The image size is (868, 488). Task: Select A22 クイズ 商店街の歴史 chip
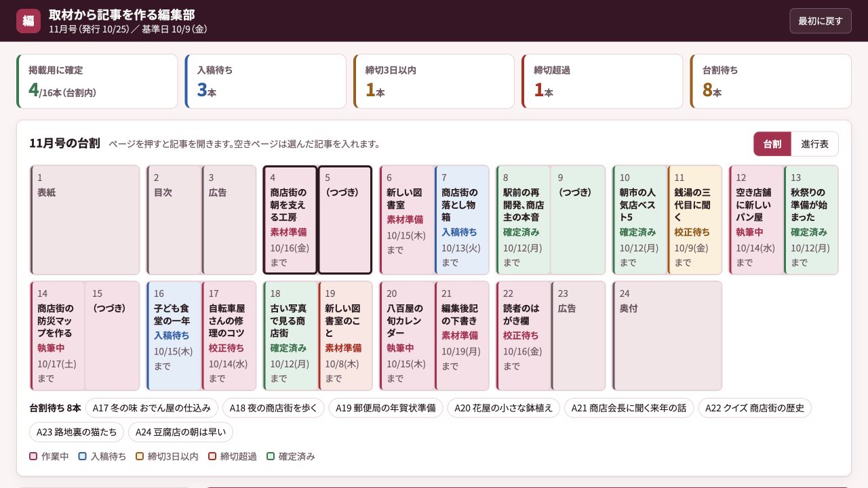click(755, 408)
